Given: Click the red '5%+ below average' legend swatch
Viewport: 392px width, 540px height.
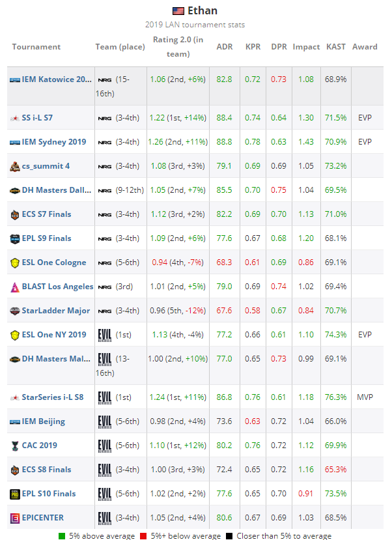Looking at the screenshot, I should pyautogui.click(x=143, y=536).
